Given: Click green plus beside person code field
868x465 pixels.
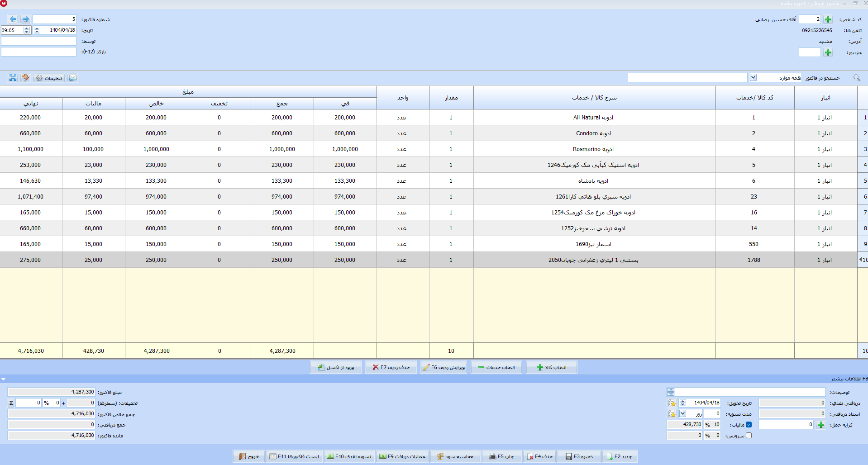Looking at the screenshot, I should click(x=828, y=19).
